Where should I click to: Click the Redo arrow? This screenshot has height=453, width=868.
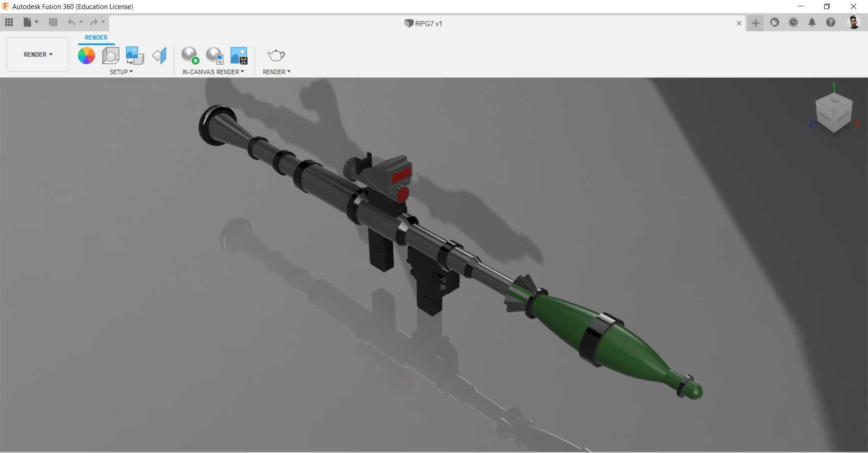pyautogui.click(x=94, y=22)
